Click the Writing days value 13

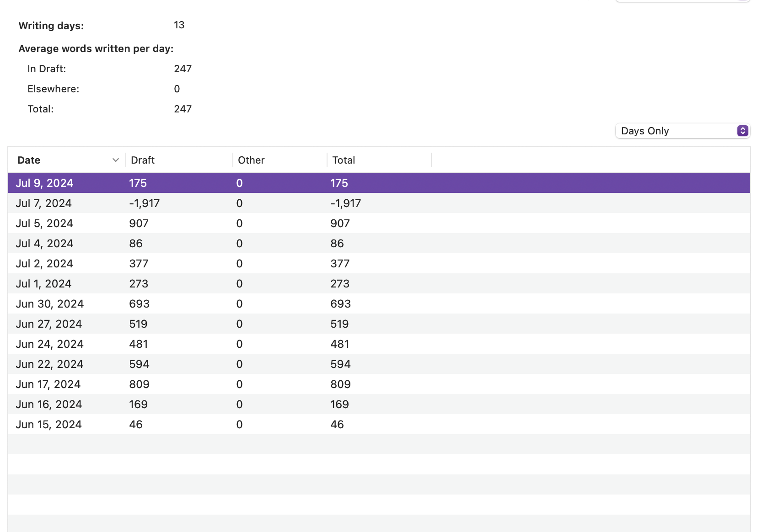(179, 25)
